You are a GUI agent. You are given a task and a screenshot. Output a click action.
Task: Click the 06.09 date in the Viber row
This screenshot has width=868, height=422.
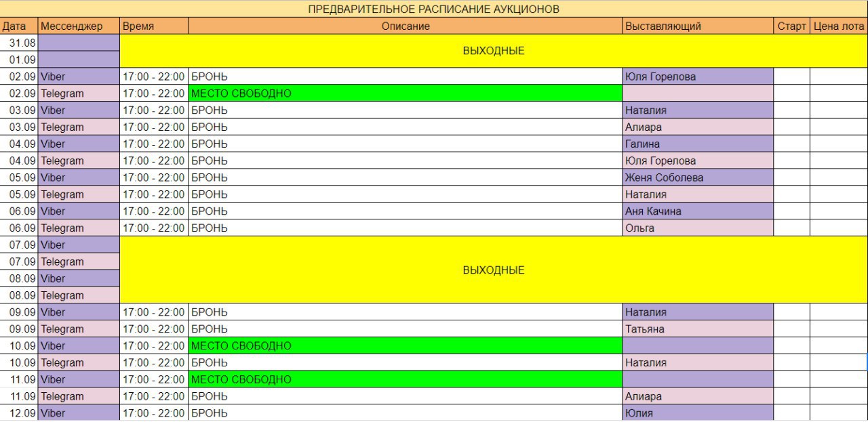coord(19,211)
